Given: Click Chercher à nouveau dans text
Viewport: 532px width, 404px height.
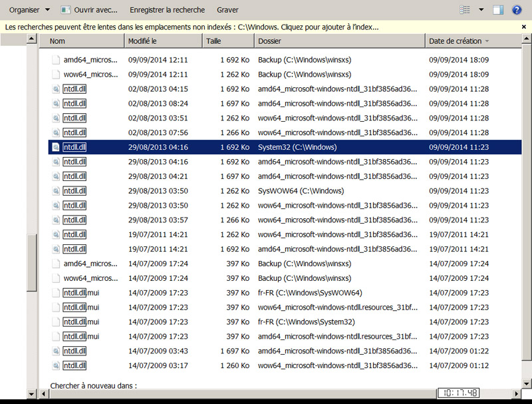Looking at the screenshot, I should point(94,385).
